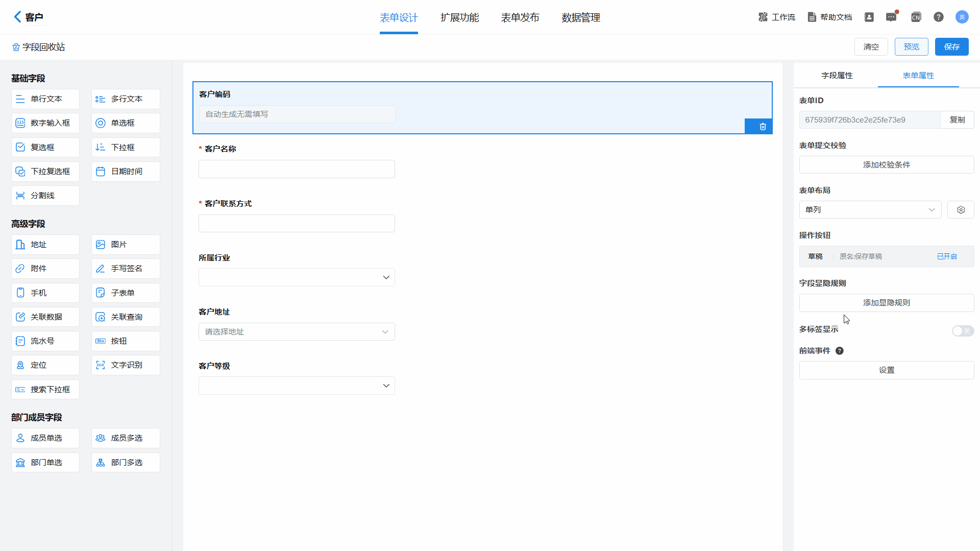Add an 地址 address field

coord(45,245)
